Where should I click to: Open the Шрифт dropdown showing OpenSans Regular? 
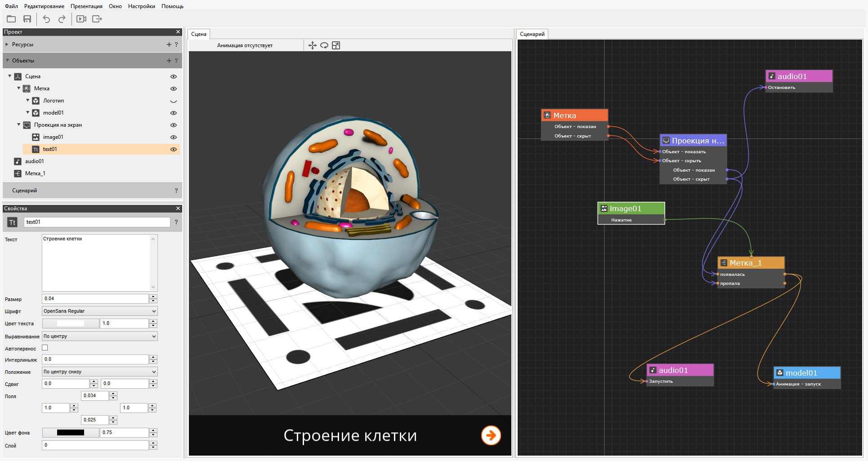99,311
